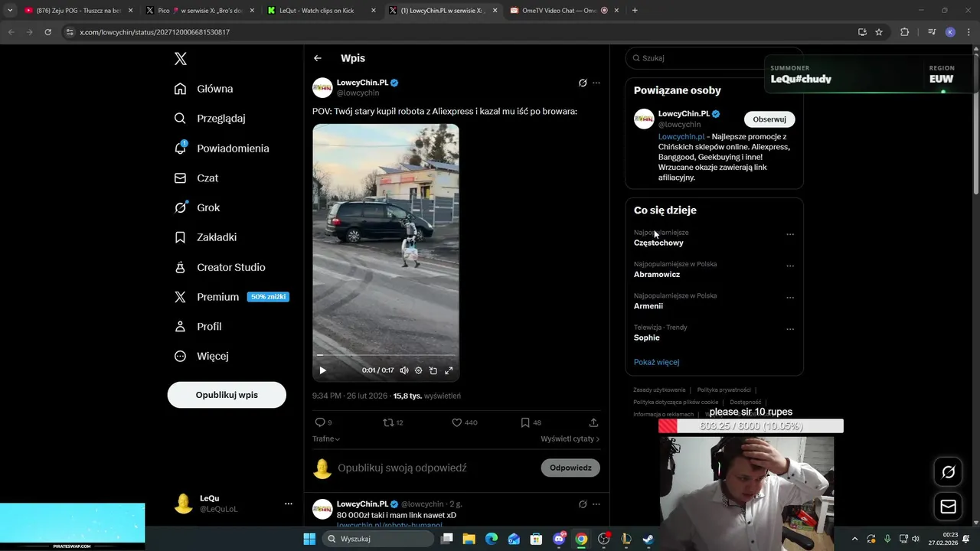The width and height of the screenshot is (980, 551).
Task: Open Discord from taskbar
Action: pos(559,539)
